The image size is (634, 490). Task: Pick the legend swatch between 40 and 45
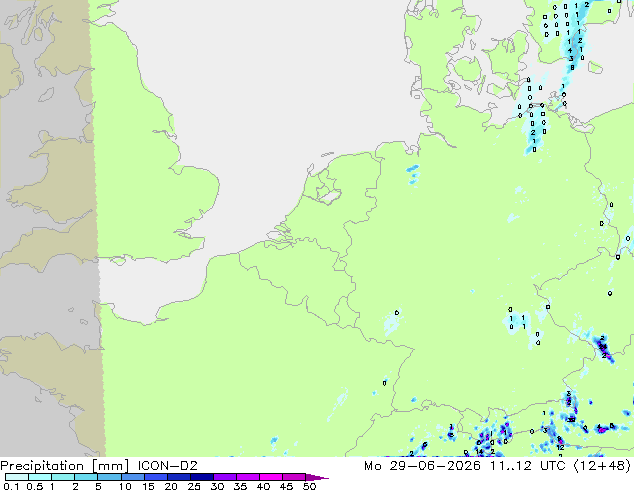point(271,477)
